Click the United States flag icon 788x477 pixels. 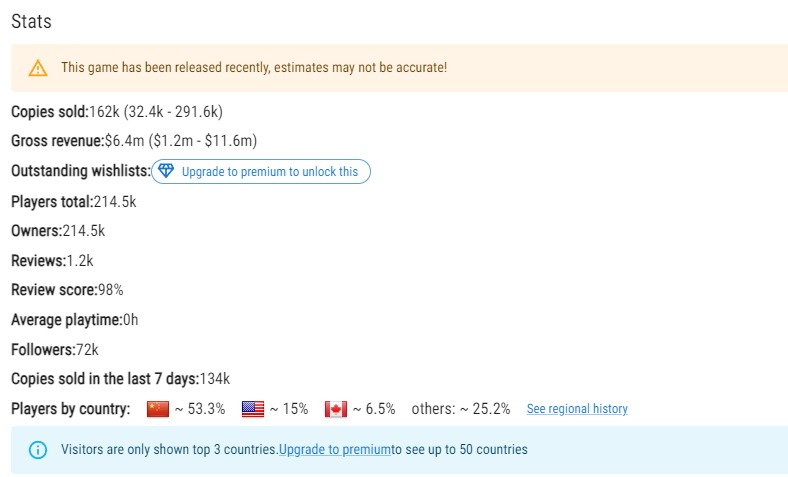pyautogui.click(x=253, y=409)
